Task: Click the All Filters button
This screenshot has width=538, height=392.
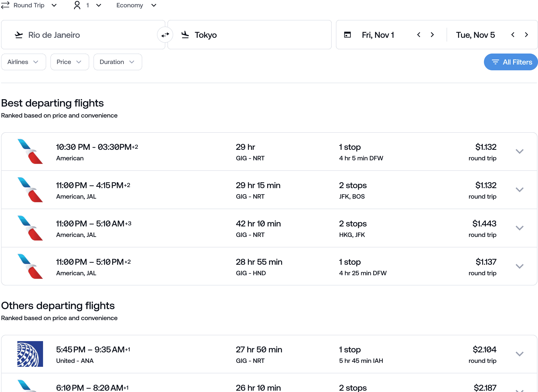Action: [510, 62]
